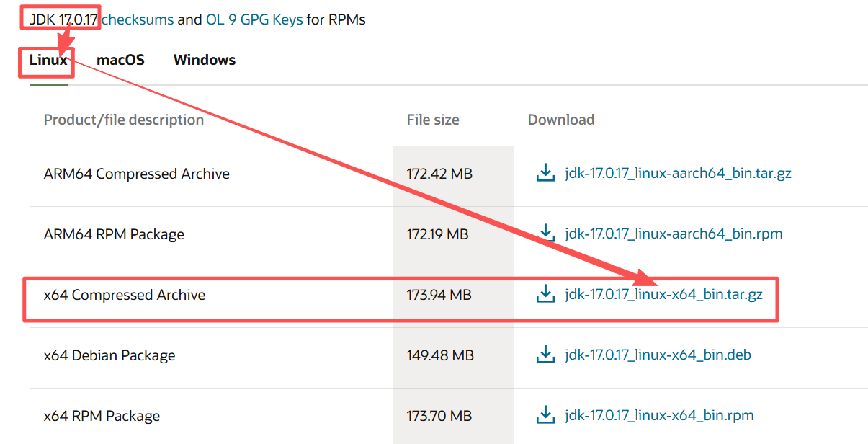Screen dimensions: 868x444
Task: Click download icon for linux-aarch64 rpm
Action: (x=546, y=234)
